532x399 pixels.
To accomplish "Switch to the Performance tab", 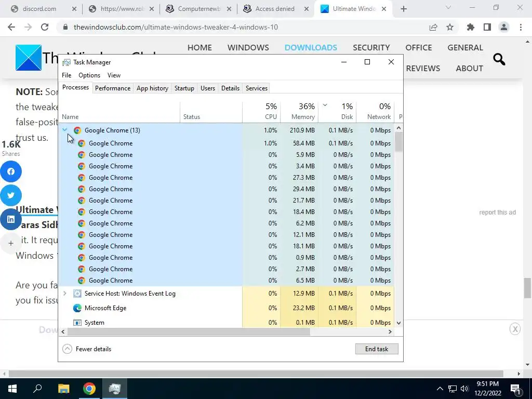I will [x=113, y=88].
